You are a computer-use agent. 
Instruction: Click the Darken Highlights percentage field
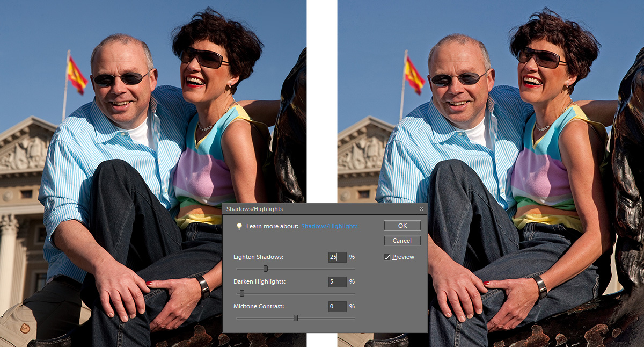pyautogui.click(x=337, y=282)
